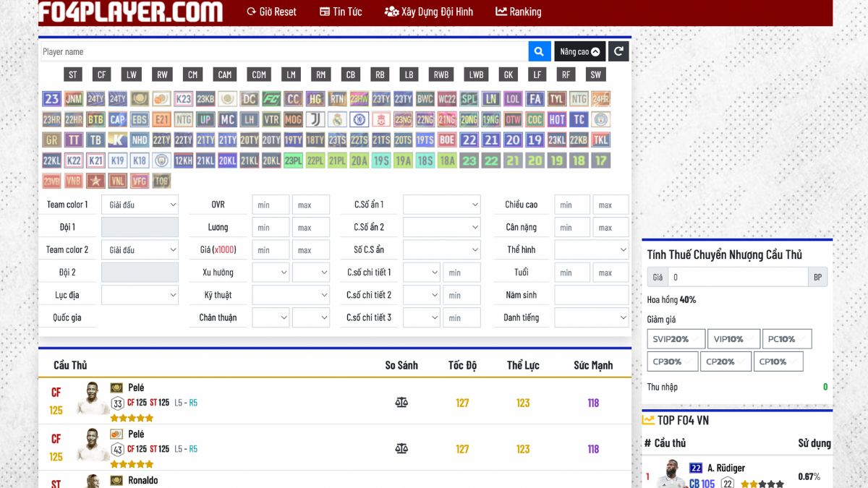Viewport: 868px width, 488px height.
Task: Click the refresh arrow reset button
Action: 618,51
